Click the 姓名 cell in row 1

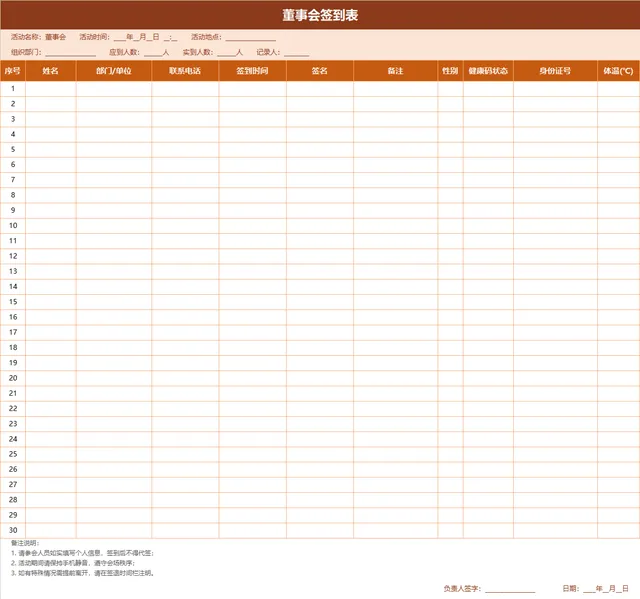pyautogui.click(x=51, y=89)
